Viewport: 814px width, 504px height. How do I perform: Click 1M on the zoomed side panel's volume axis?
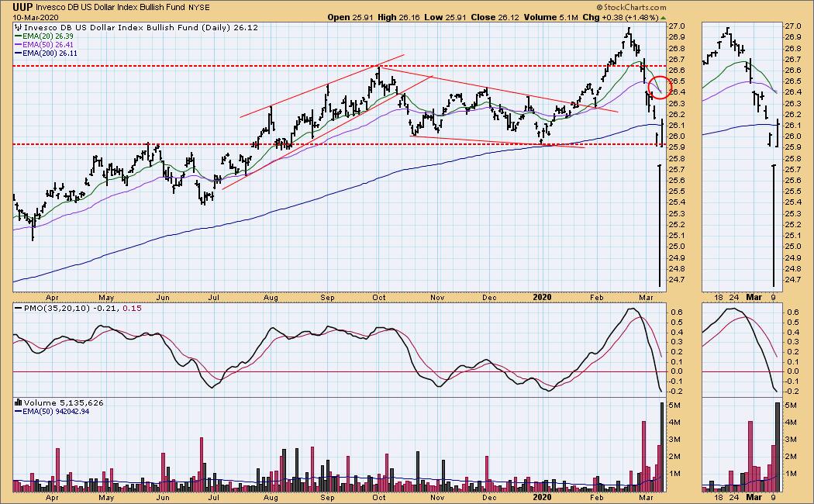[792, 474]
